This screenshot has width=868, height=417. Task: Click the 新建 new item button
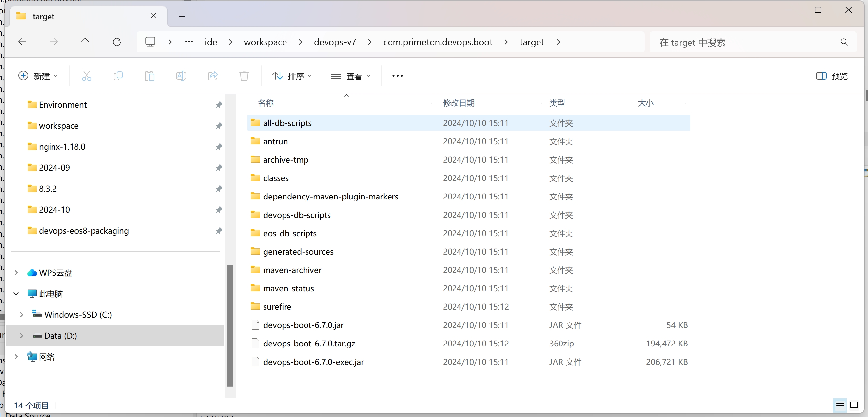(x=38, y=76)
